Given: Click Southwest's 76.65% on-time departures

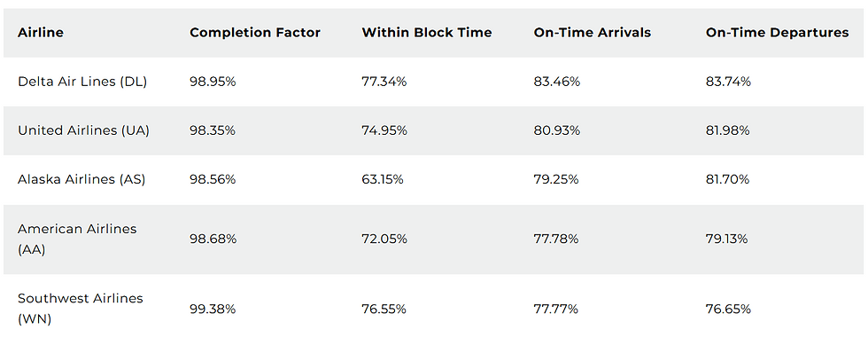Looking at the screenshot, I should (x=728, y=310).
